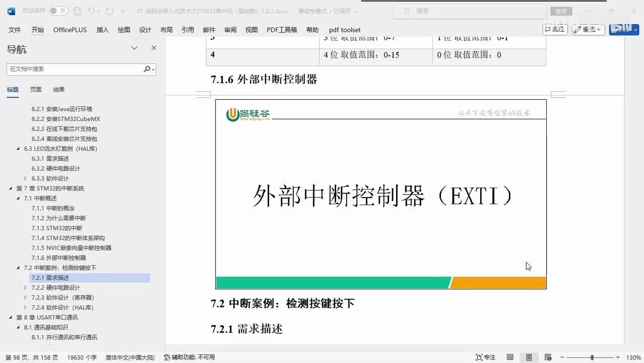Click the title bar search box

(x=470, y=11)
